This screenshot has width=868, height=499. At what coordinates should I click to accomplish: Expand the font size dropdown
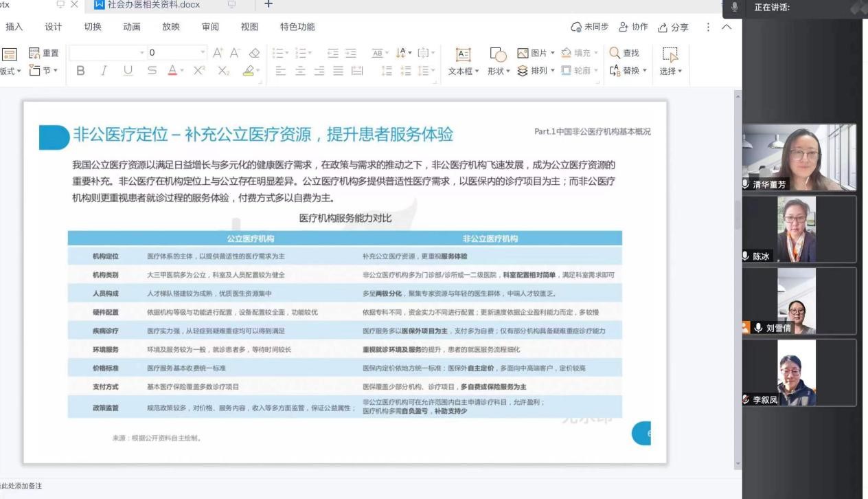pyautogui.click(x=203, y=53)
